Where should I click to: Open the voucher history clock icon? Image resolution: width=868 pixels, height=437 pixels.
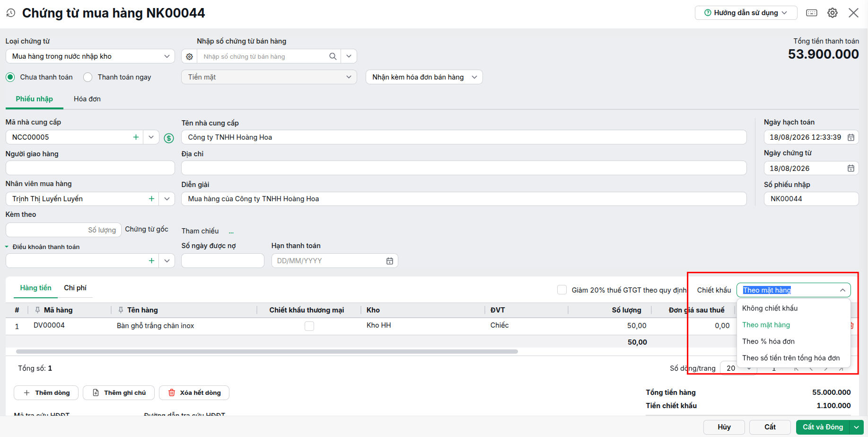pyautogui.click(x=10, y=13)
